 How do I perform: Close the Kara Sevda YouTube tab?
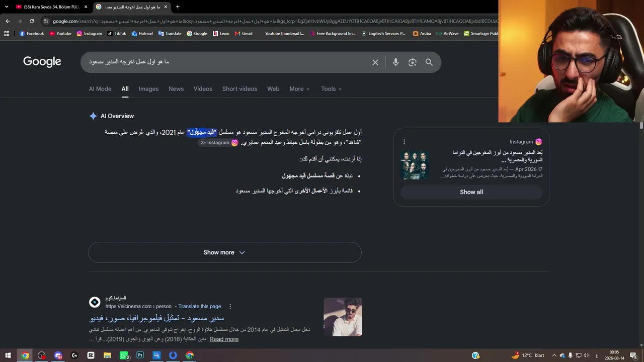[x=86, y=7]
